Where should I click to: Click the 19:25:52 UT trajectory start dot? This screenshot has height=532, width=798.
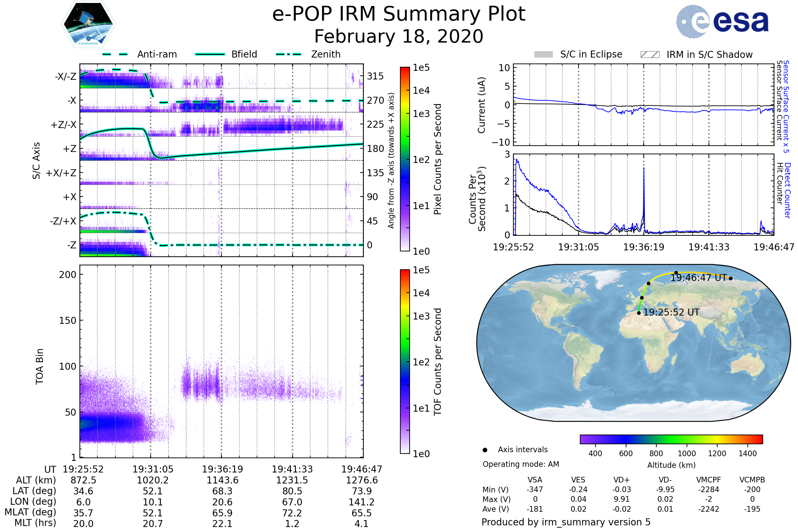tap(639, 313)
